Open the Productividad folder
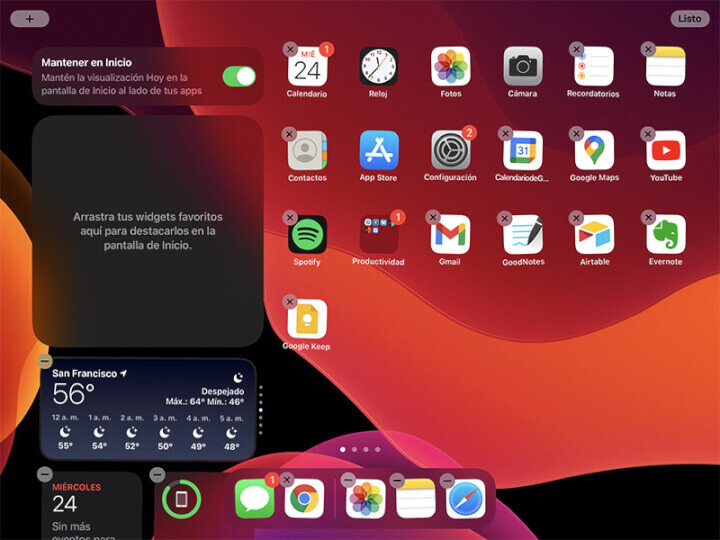The width and height of the screenshot is (720, 540). (x=379, y=235)
